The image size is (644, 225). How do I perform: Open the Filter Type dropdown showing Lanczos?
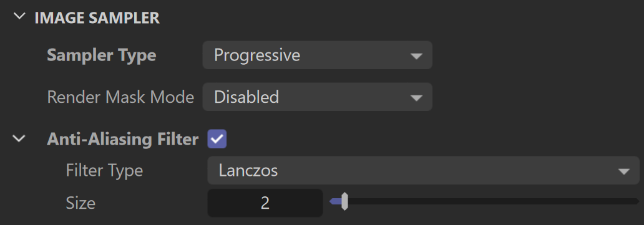click(x=424, y=170)
